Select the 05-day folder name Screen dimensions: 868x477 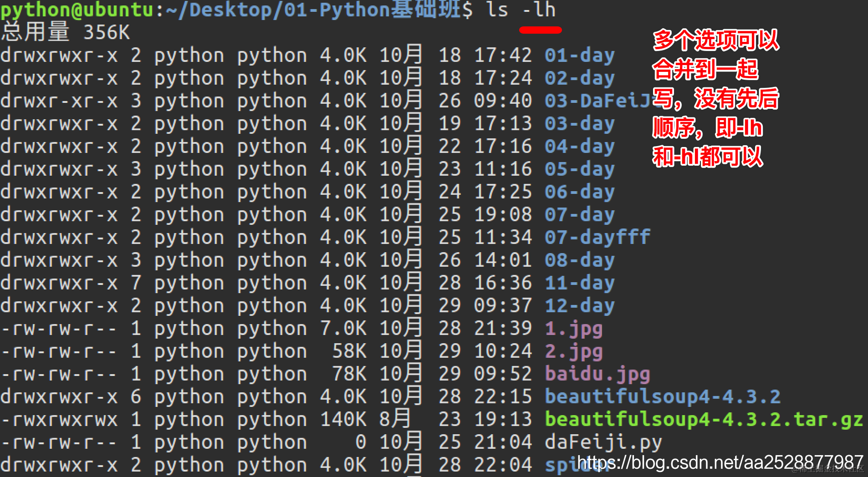579,170
